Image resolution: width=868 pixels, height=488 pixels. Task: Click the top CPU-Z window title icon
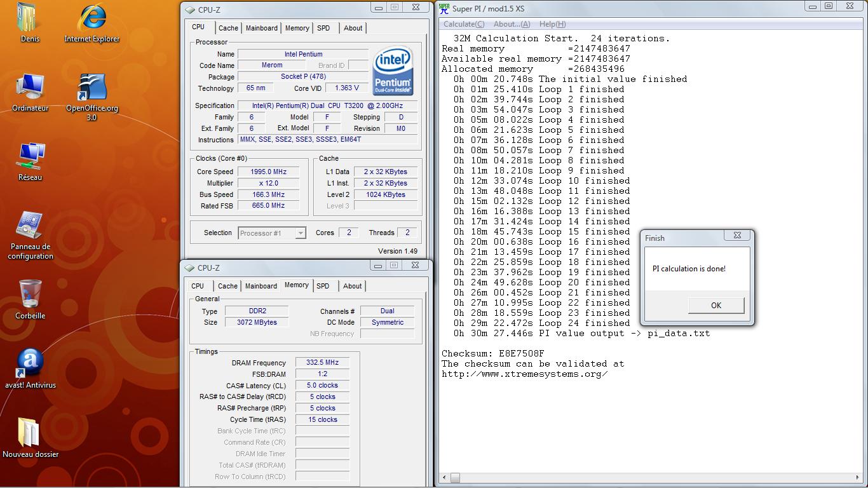point(189,10)
